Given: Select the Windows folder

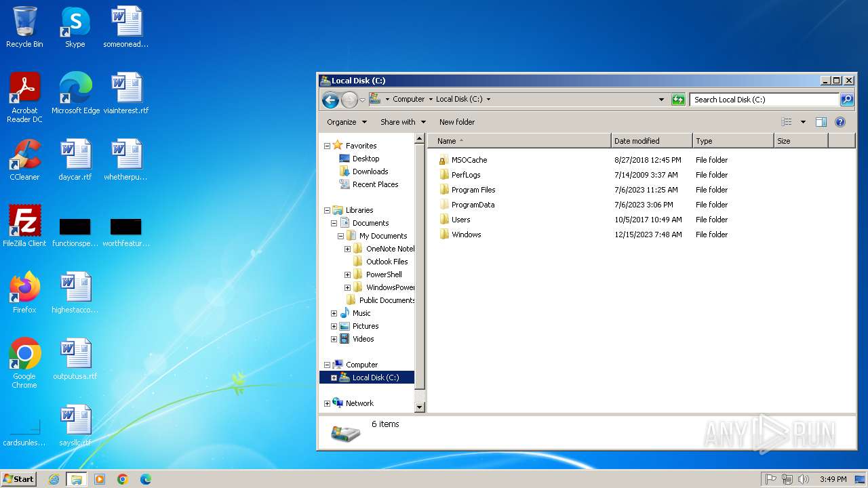Looking at the screenshot, I should pos(466,235).
